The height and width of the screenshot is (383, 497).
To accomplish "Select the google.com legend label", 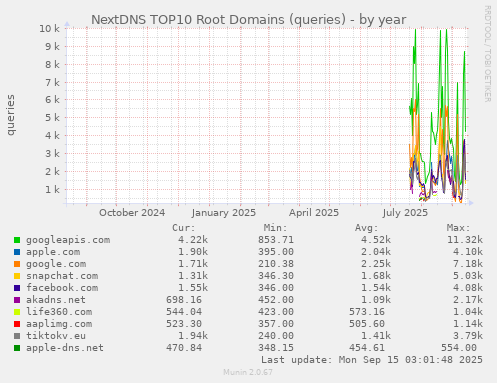I will point(56,264).
